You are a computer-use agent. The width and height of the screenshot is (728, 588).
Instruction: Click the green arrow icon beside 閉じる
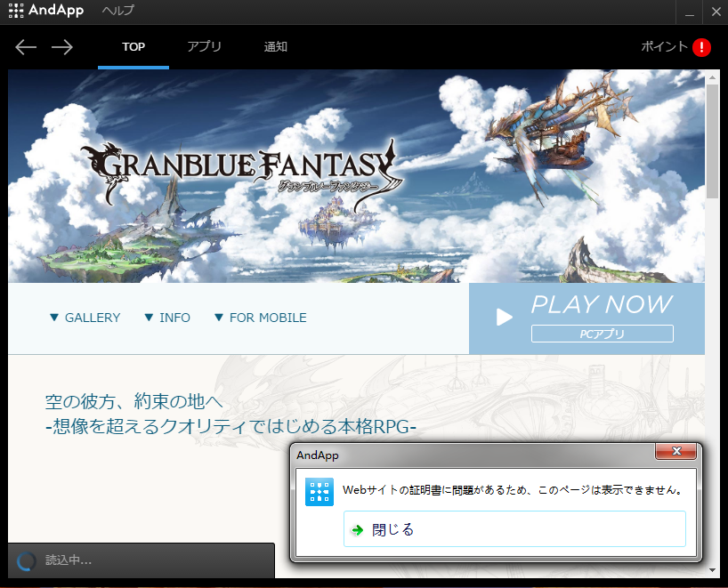(x=356, y=528)
